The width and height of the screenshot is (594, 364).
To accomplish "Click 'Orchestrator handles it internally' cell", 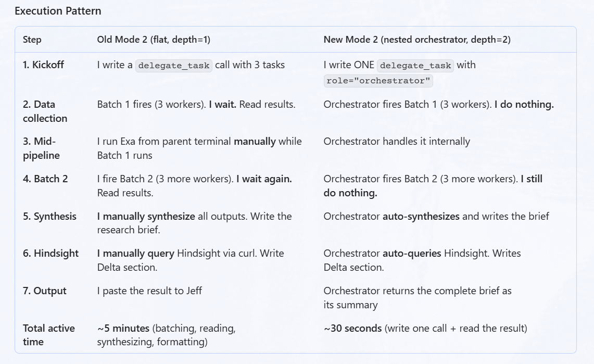I will (397, 141).
